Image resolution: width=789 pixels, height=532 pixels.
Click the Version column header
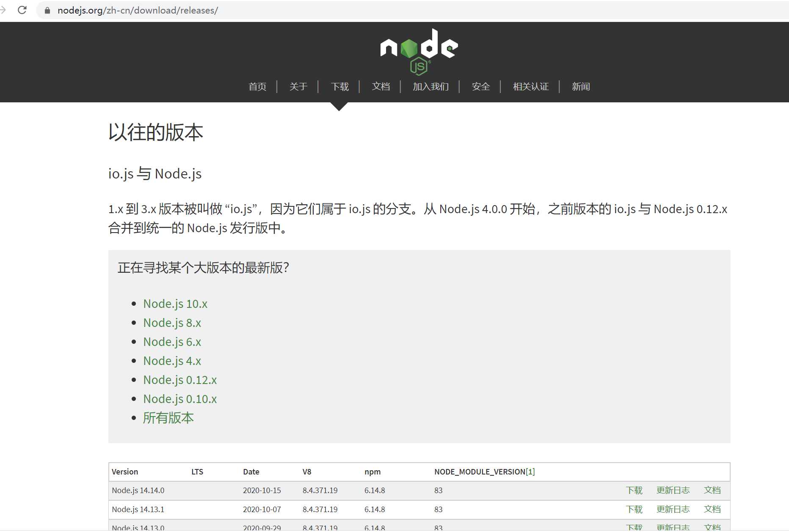click(x=125, y=472)
